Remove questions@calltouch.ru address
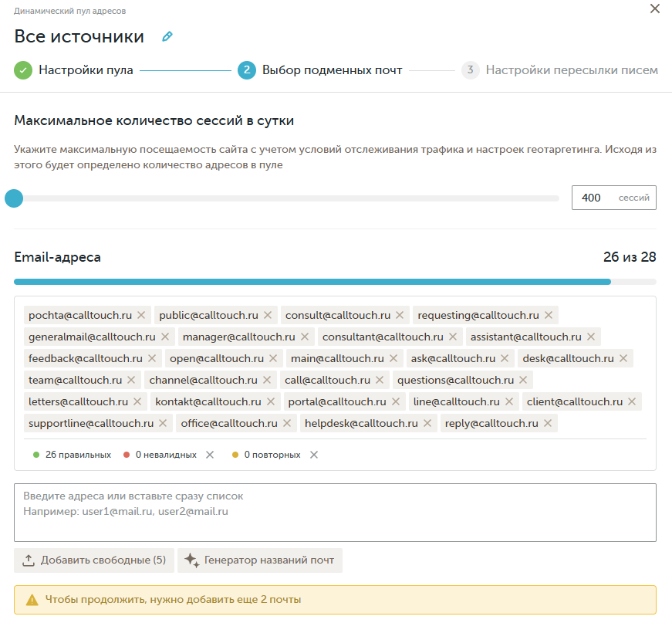This screenshot has height=623, width=672. coord(523,380)
